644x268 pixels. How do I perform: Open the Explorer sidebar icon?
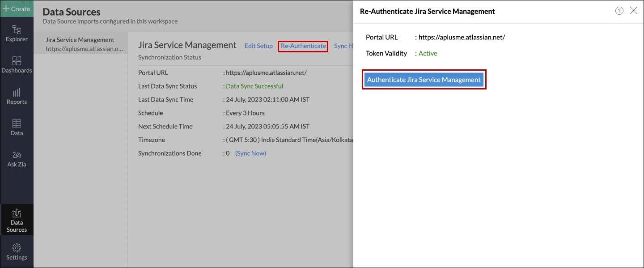click(x=17, y=34)
